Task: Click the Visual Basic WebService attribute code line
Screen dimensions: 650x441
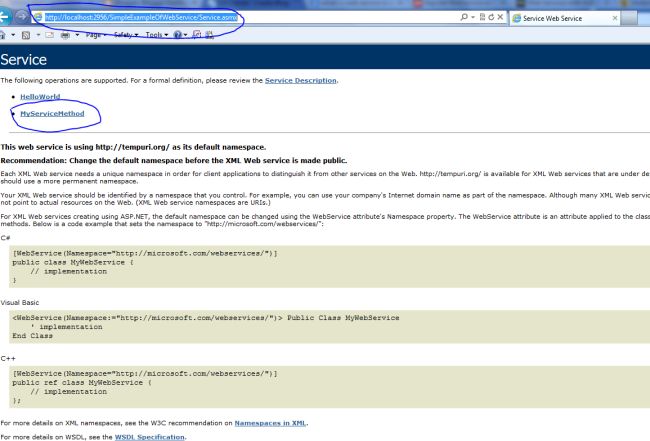Action: point(206,318)
